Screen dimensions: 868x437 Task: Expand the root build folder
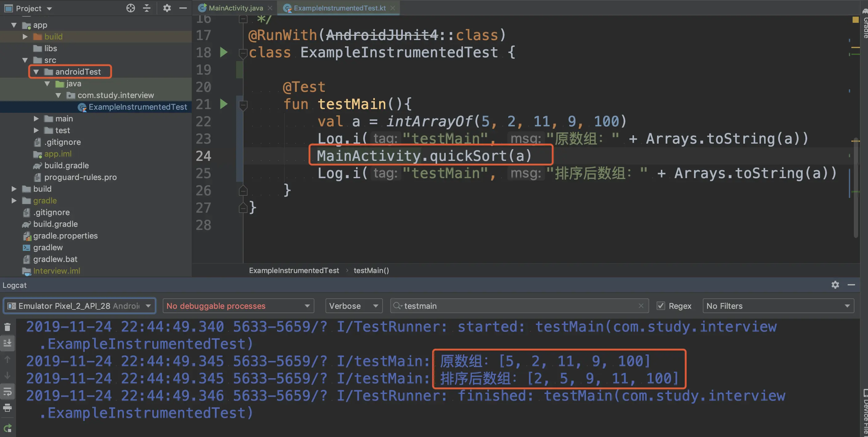click(x=14, y=189)
